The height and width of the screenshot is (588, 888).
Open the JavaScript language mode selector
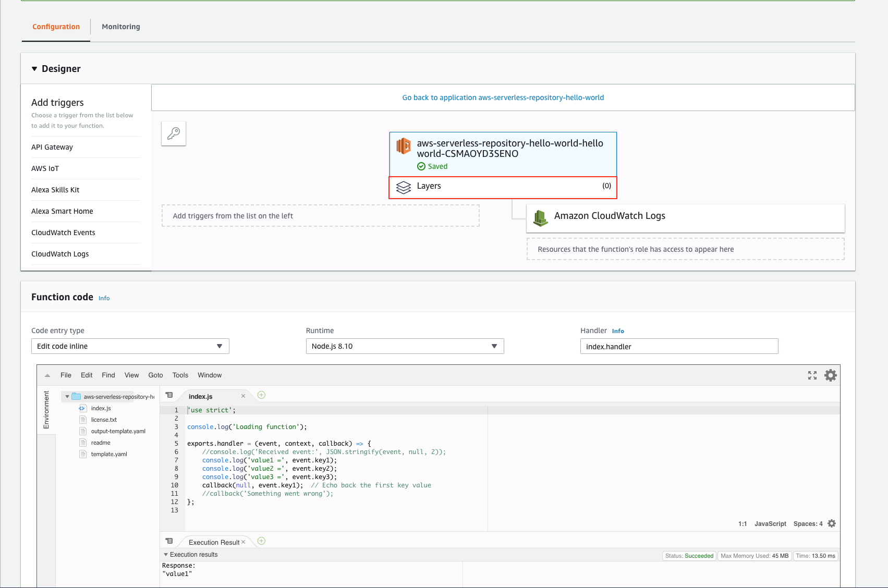click(770, 524)
